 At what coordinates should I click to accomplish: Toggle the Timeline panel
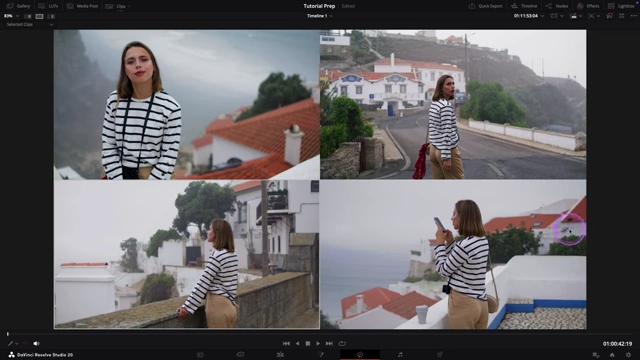524,6
